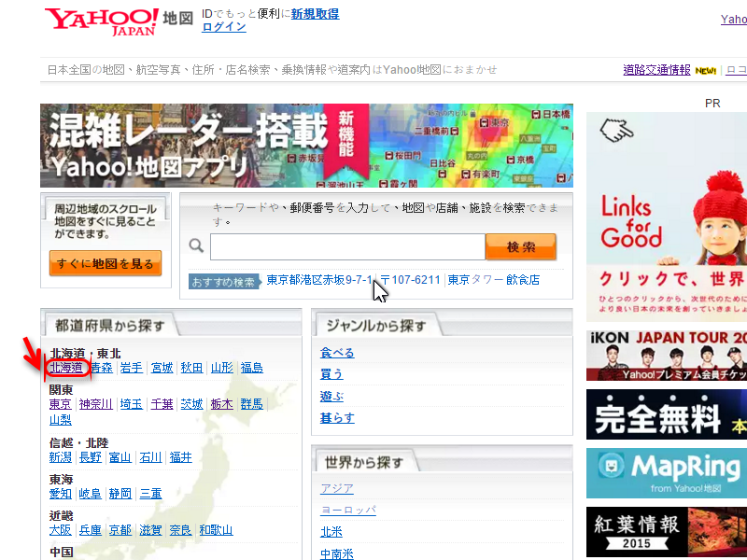
Task: Open the 都道府県から探す tab
Action: point(109,326)
